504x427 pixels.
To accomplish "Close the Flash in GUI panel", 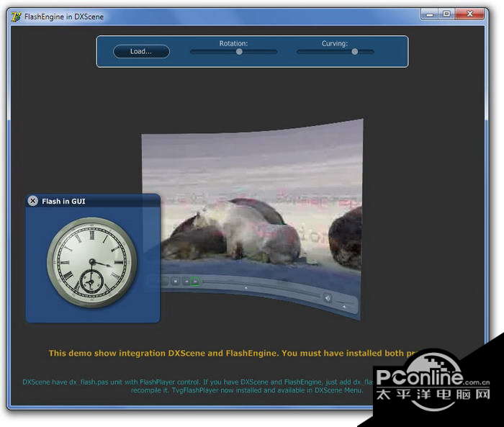I will coord(32,201).
